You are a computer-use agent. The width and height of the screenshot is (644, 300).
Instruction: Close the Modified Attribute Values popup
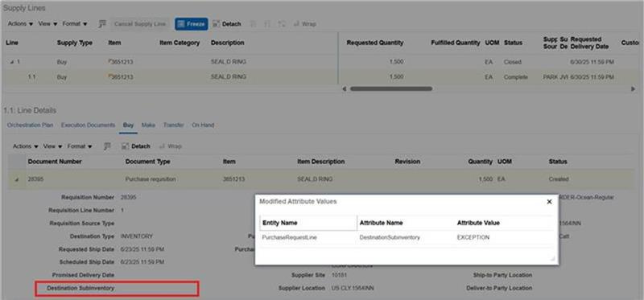point(549,202)
